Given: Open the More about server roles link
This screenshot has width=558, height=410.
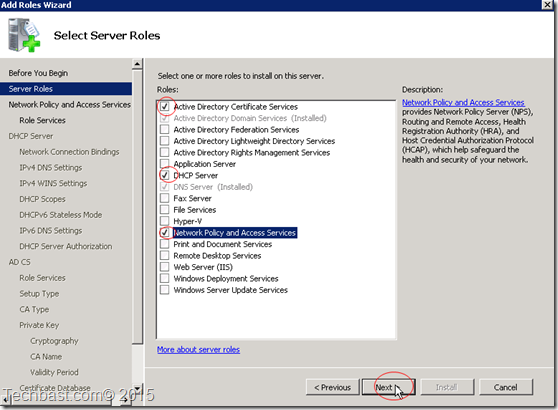Looking at the screenshot, I should [198, 349].
